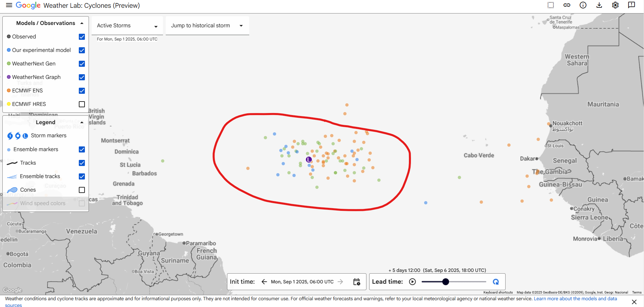Click the purple L storm marker

309,160
